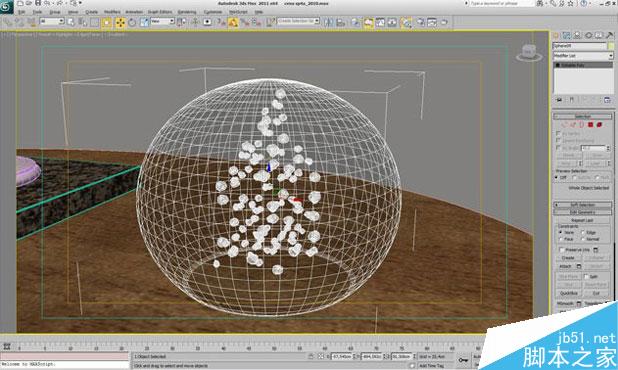This screenshot has height=370, width=618.
Task: Open Render Setup icon
Action: 421,22
